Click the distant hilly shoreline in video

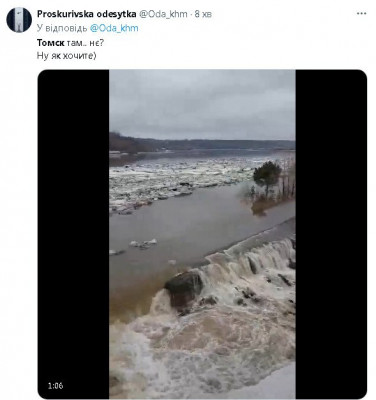pyautogui.click(x=202, y=144)
